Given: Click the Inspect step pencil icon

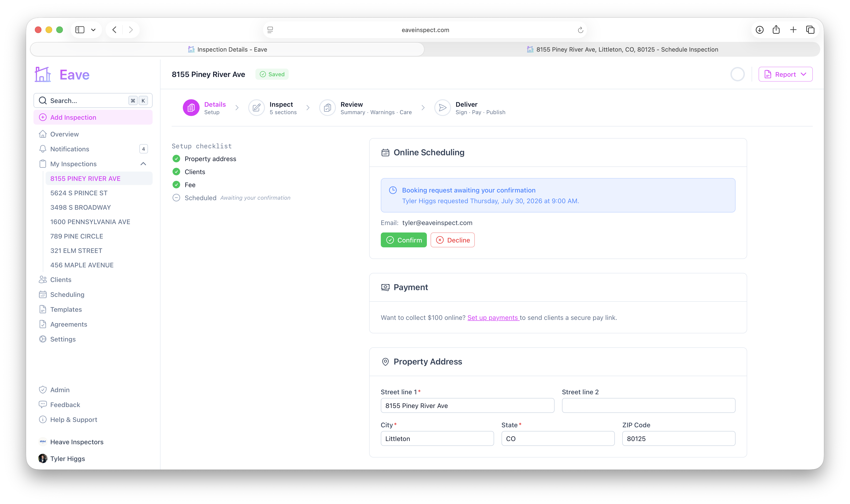Looking at the screenshot, I should [257, 108].
